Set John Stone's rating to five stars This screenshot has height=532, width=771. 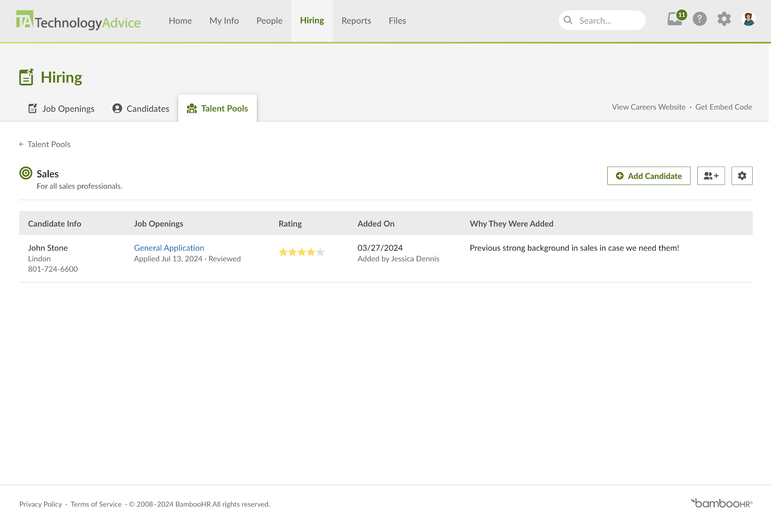click(319, 252)
